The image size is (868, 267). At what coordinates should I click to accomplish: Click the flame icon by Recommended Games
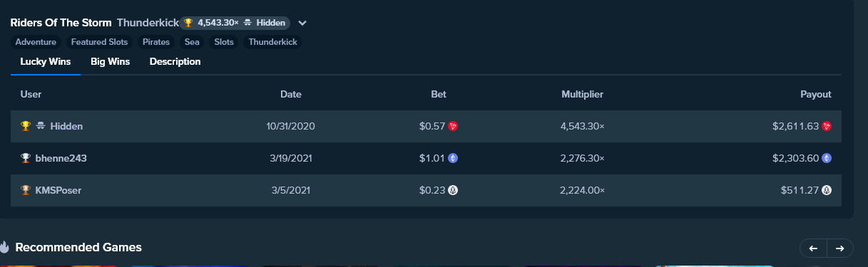[x=4, y=247]
